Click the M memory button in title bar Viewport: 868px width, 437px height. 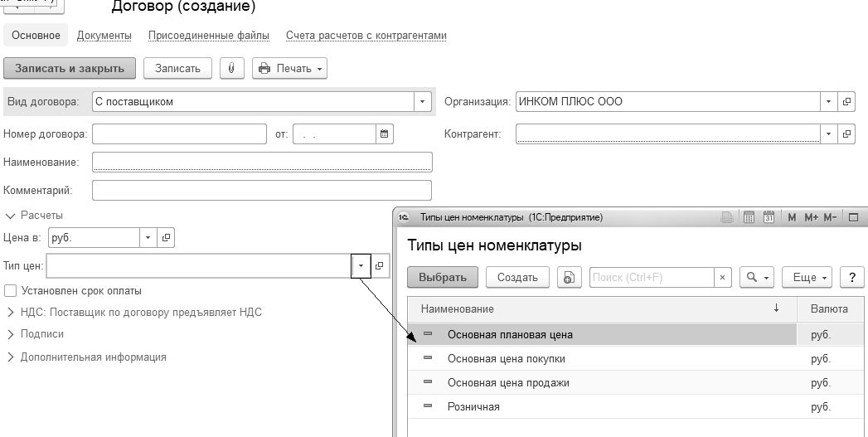point(792,217)
